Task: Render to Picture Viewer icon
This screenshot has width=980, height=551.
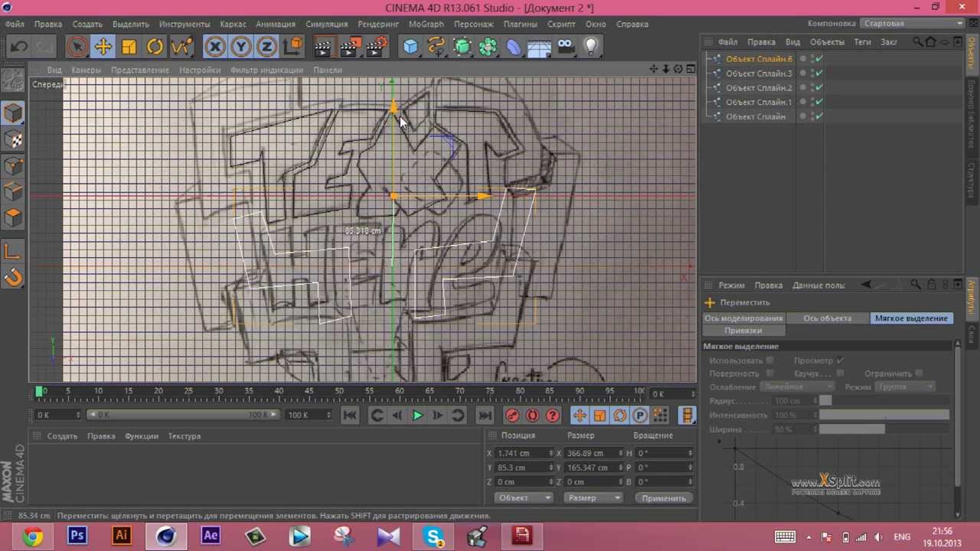Action: pos(350,47)
